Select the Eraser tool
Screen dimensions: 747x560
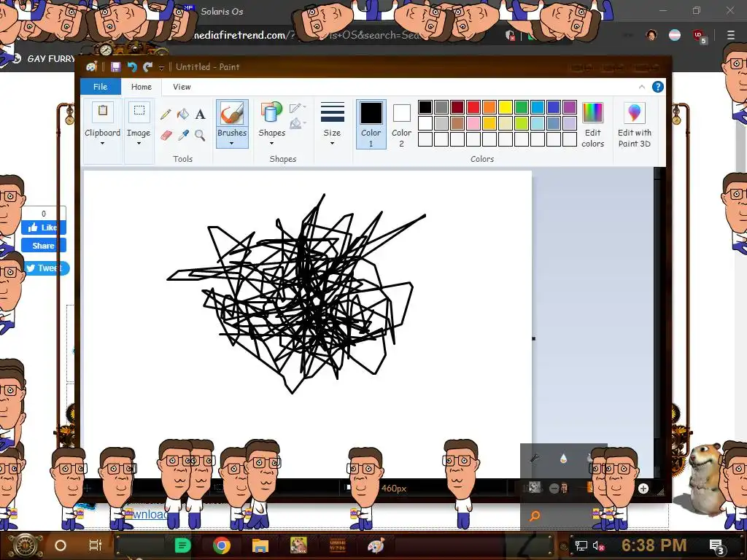(166, 136)
